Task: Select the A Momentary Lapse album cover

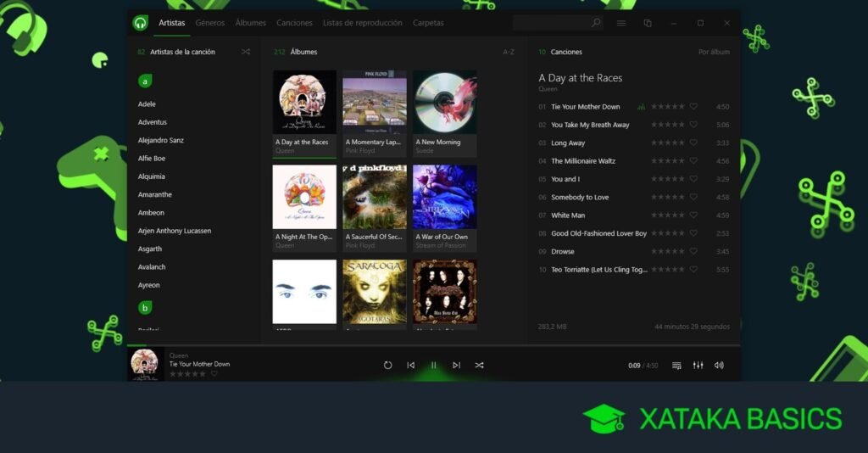Action: coord(375,103)
